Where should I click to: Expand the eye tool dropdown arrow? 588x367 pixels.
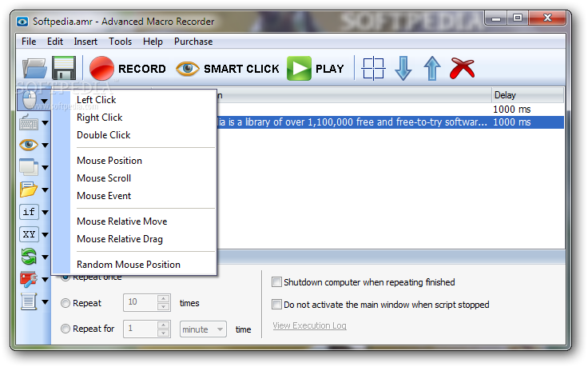[x=45, y=146]
